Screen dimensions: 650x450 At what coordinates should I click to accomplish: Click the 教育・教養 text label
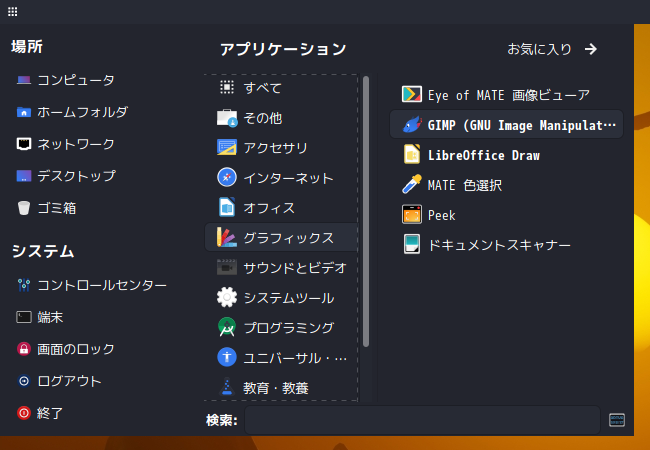[276, 388]
